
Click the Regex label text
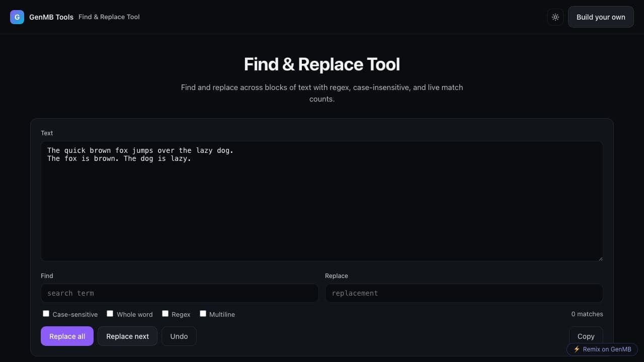pos(181,314)
